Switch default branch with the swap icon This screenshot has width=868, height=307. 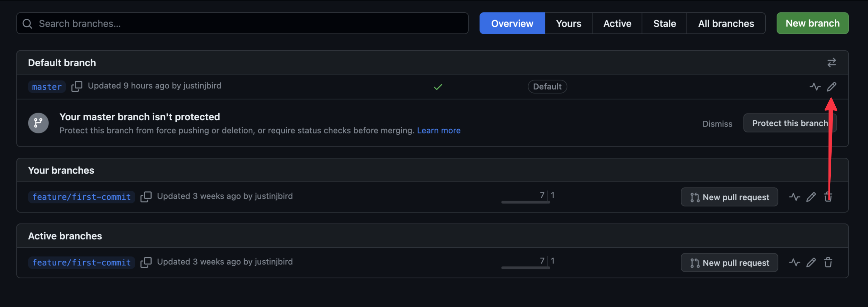pos(832,62)
